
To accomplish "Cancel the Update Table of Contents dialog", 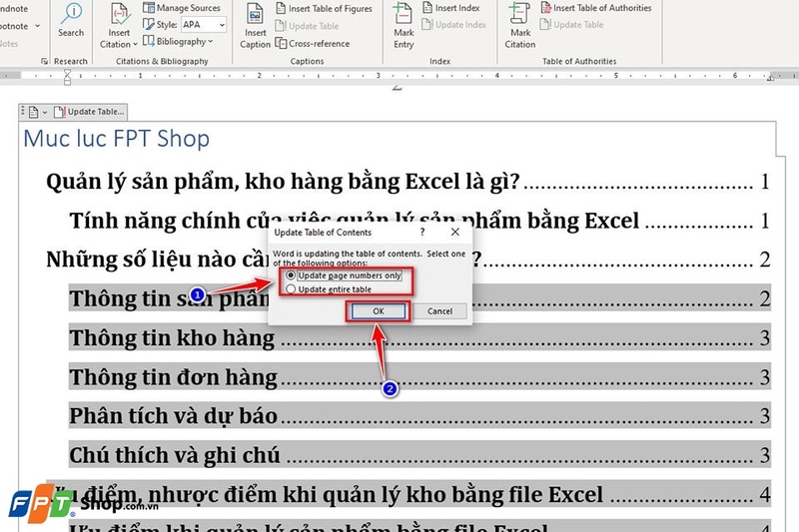I will coord(439,311).
